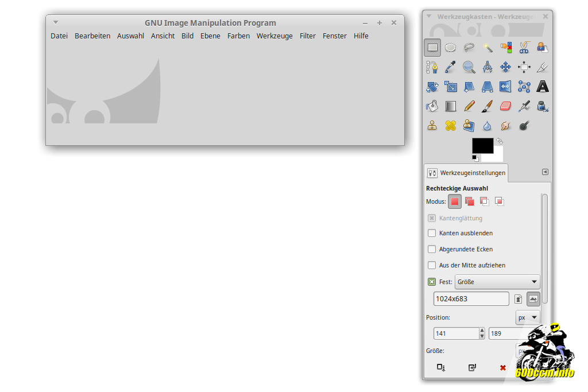
Task: Delete tool preset with red X button
Action: coord(503,368)
